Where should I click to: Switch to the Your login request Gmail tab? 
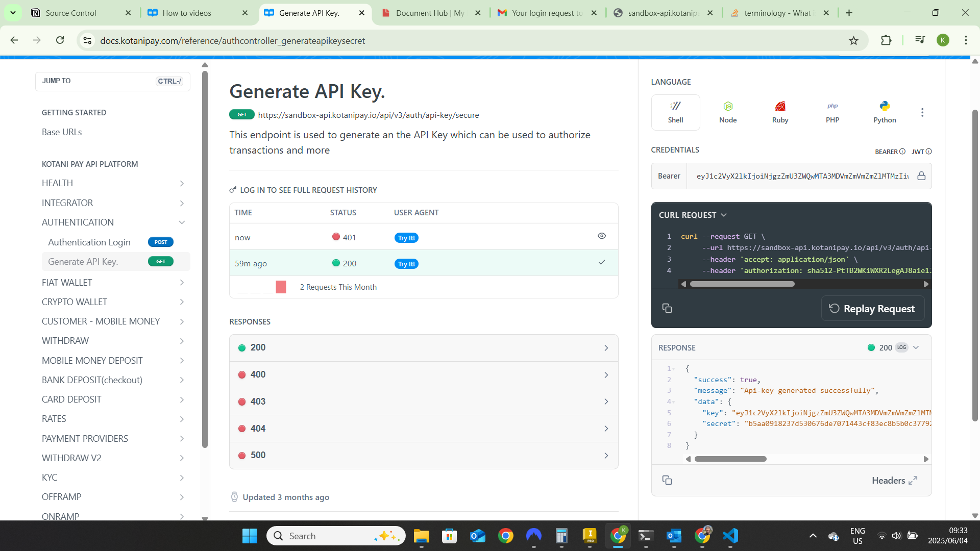tap(547, 13)
